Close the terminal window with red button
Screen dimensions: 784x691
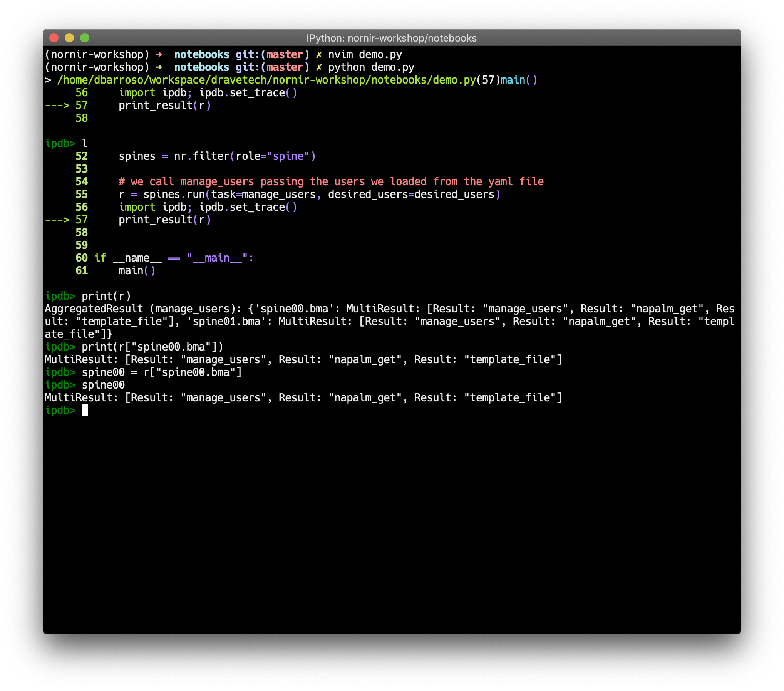point(54,38)
